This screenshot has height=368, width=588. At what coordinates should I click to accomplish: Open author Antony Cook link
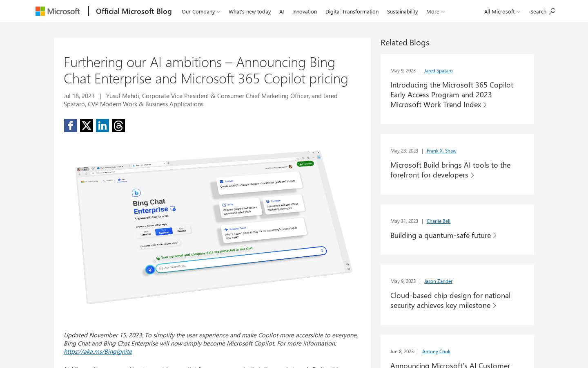click(436, 352)
